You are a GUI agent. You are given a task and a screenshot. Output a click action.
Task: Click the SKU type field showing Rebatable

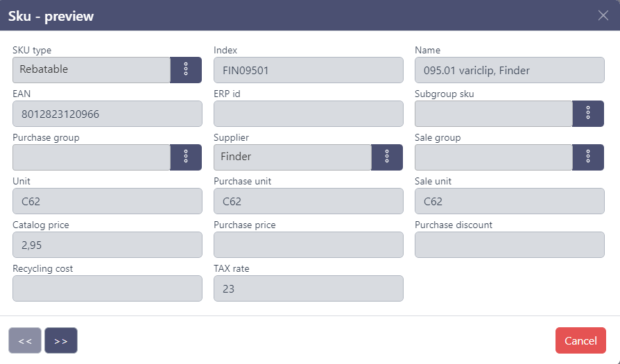[92, 70]
